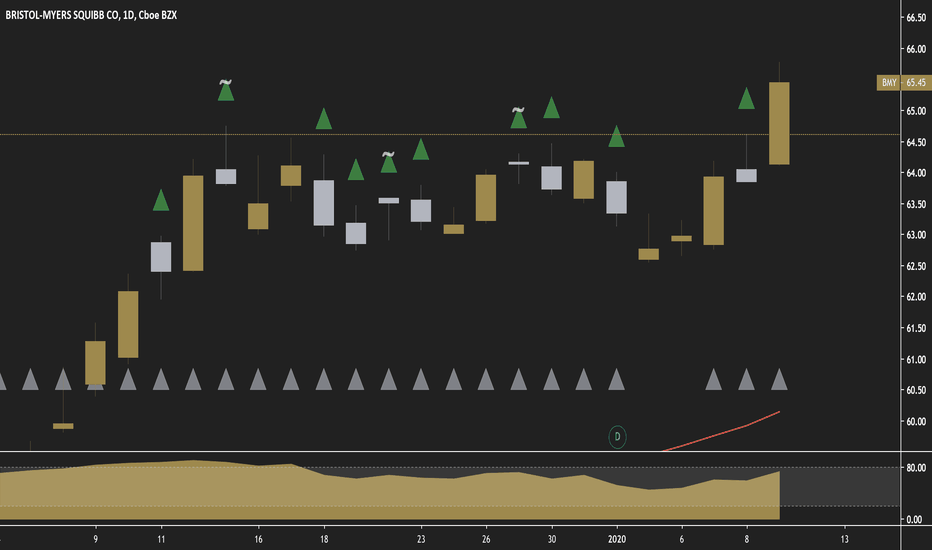Click gray triangle above the D dividend marker
The width and height of the screenshot is (932, 550).
(616, 379)
